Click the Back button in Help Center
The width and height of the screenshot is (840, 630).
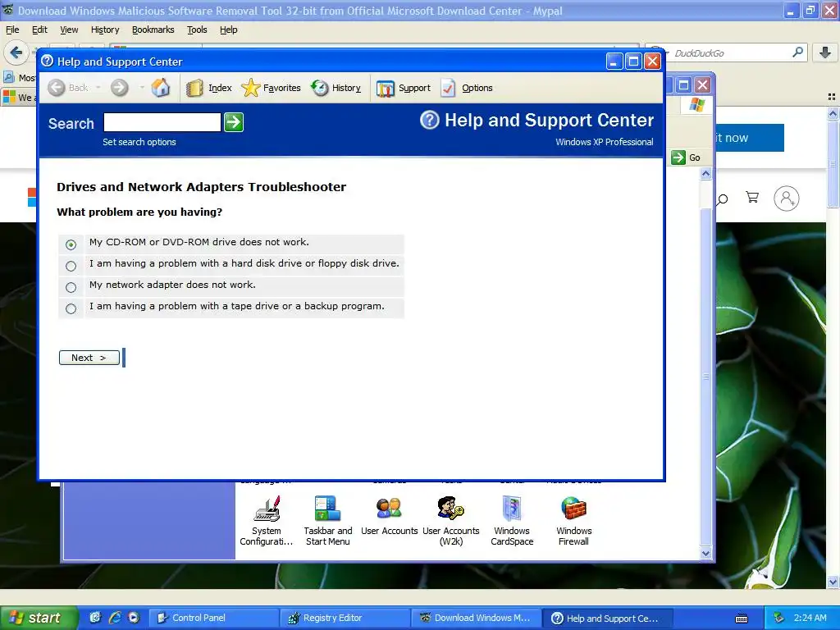[69, 88]
